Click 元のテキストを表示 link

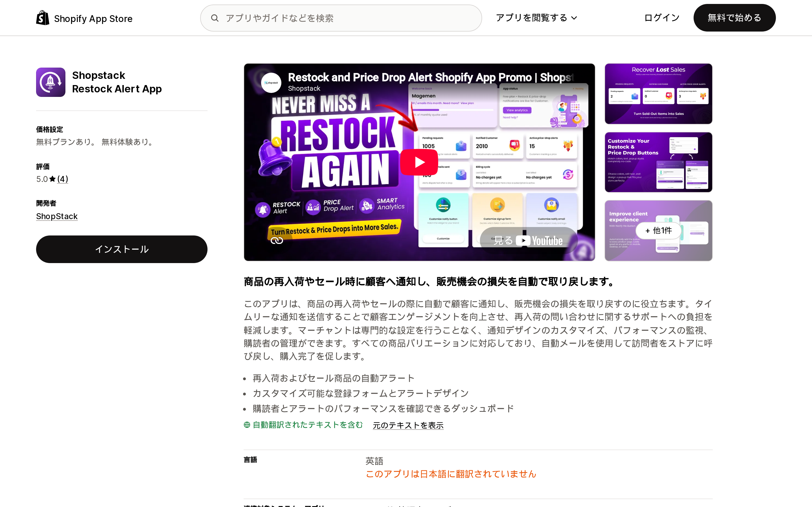coord(408,425)
